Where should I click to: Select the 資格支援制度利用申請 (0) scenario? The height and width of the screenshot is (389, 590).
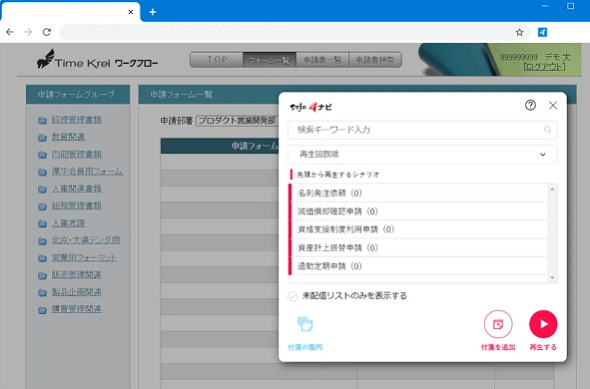418,229
